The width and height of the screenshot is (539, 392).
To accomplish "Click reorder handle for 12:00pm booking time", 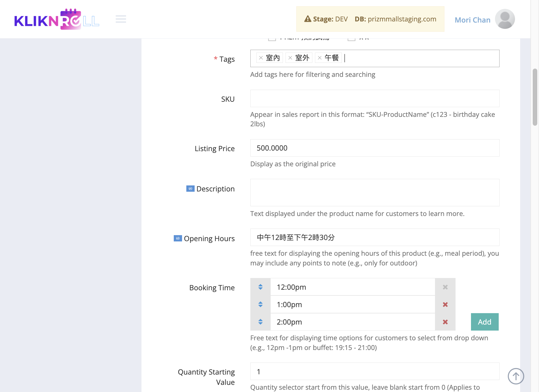I will 260,287.
